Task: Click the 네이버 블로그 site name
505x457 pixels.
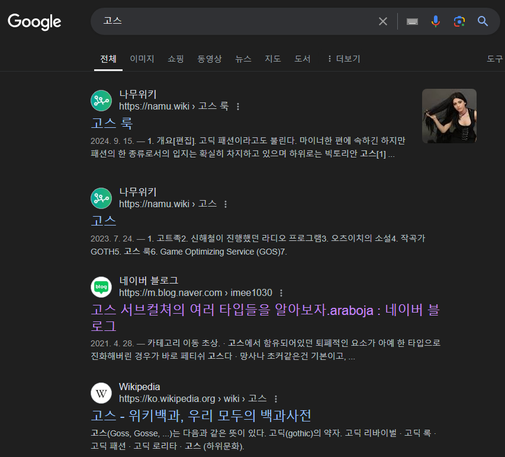Action: pyautogui.click(x=149, y=281)
